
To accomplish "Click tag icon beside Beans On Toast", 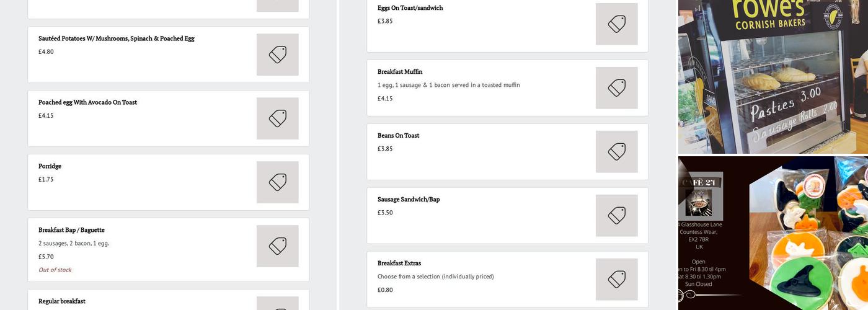I will pos(616,152).
